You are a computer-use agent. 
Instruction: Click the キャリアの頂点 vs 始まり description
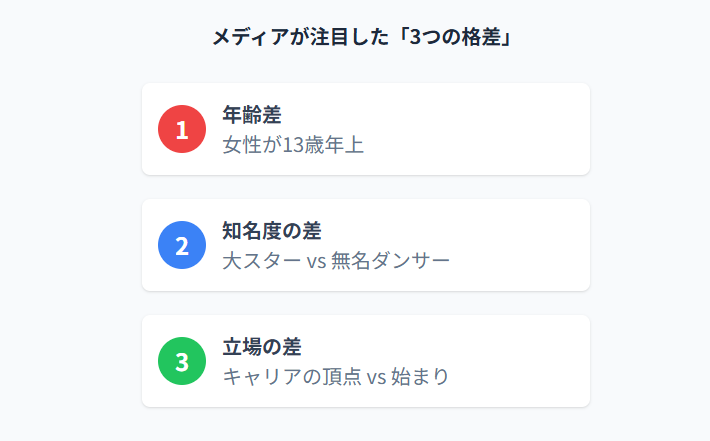coord(336,377)
